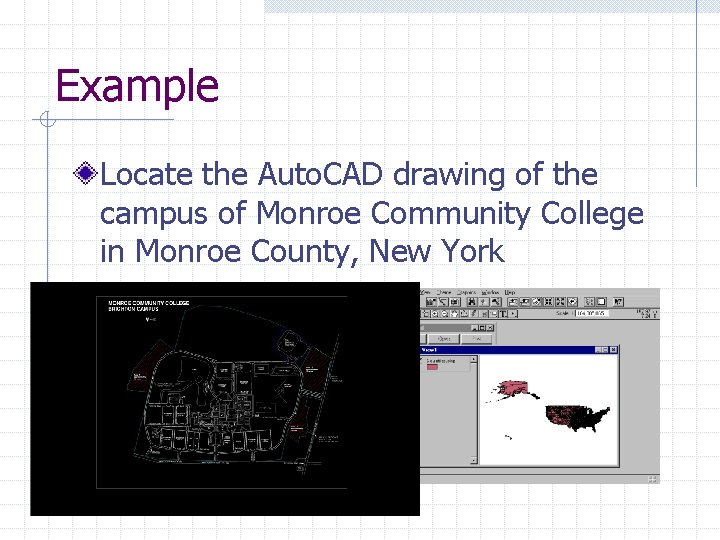Click the Zoom to Full Extent button
Viewport: 720px width, 540px height.
(x=513, y=302)
